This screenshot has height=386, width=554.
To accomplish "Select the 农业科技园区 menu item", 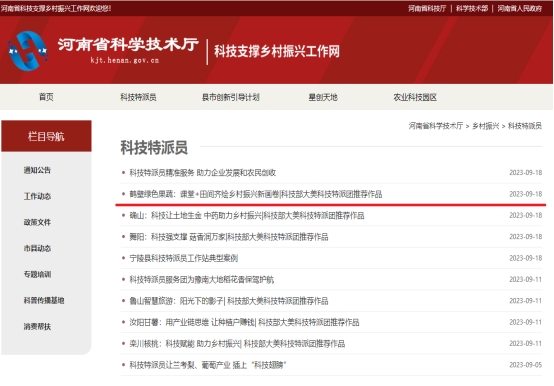I will 415,97.
